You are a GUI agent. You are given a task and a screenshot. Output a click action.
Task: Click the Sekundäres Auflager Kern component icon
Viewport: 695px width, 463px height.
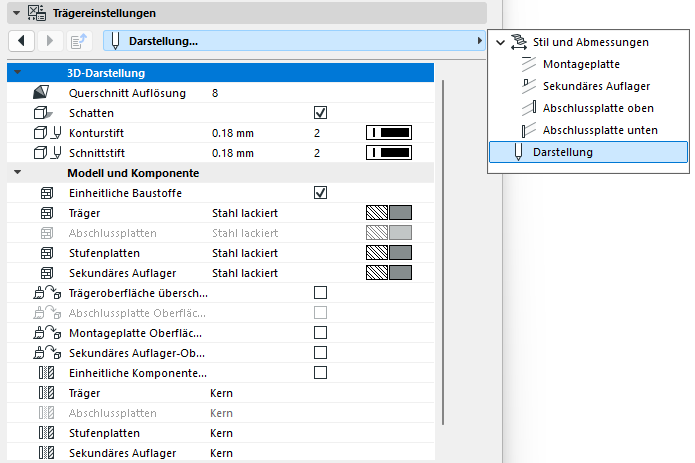[x=47, y=453]
